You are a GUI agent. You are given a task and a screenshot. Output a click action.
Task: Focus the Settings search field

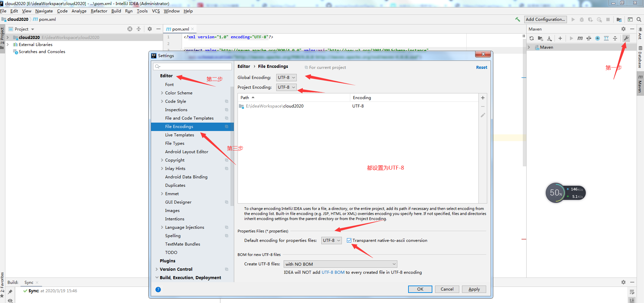click(x=192, y=67)
